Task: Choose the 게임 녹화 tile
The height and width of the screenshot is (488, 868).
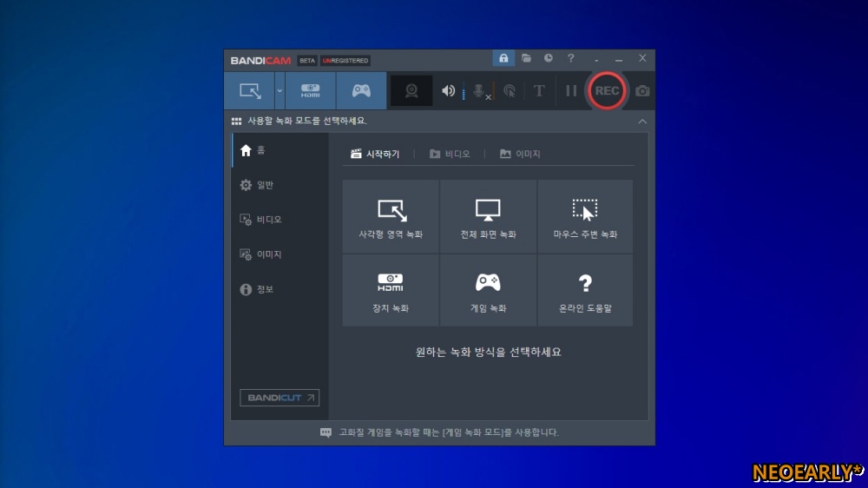Action: pyautogui.click(x=488, y=290)
